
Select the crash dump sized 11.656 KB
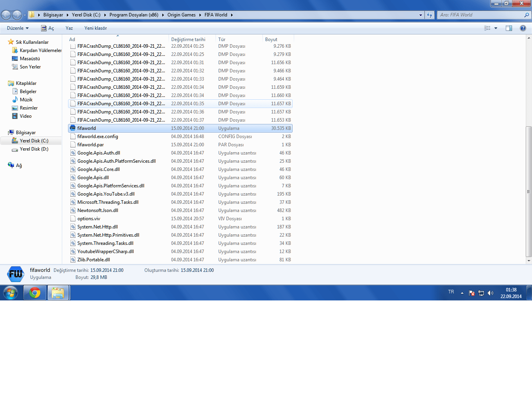tap(180, 62)
